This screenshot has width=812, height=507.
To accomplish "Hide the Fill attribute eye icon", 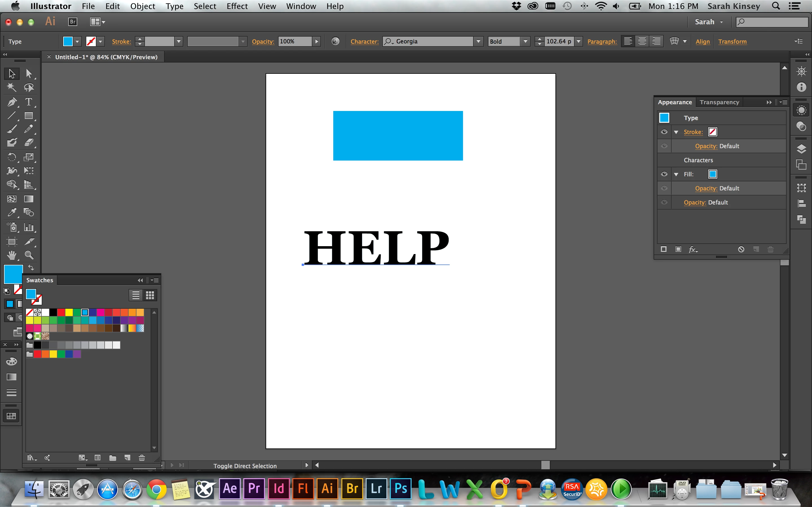I will (x=664, y=174).
